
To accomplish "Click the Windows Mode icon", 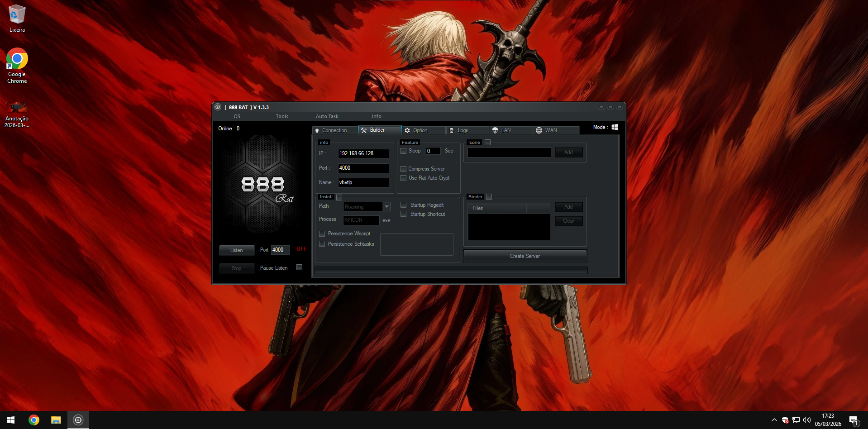I will (615, 127).
